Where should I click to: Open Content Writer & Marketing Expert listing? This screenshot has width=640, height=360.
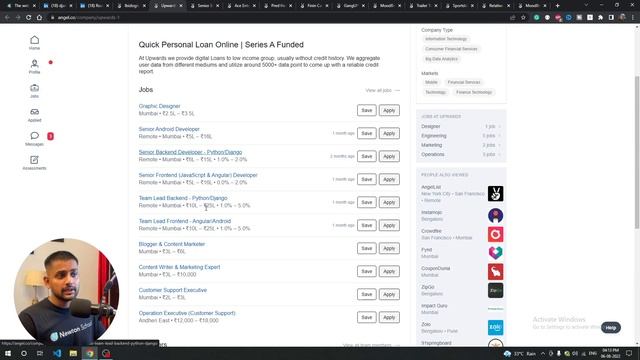point(179,267)
